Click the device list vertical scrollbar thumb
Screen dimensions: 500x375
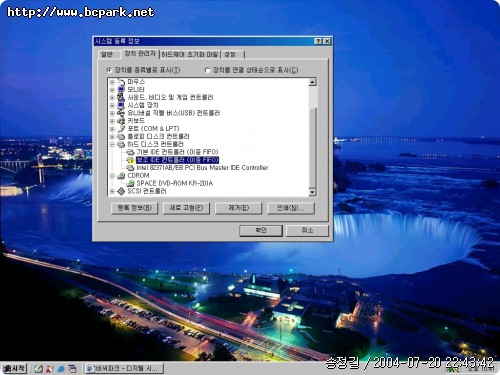click(x=312, y=148)
